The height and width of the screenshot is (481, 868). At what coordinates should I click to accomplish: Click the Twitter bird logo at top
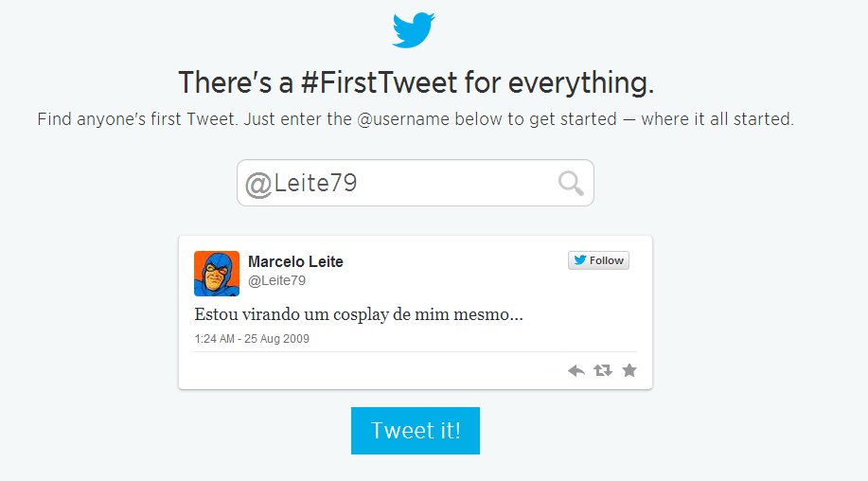click(x=414, y=30)
